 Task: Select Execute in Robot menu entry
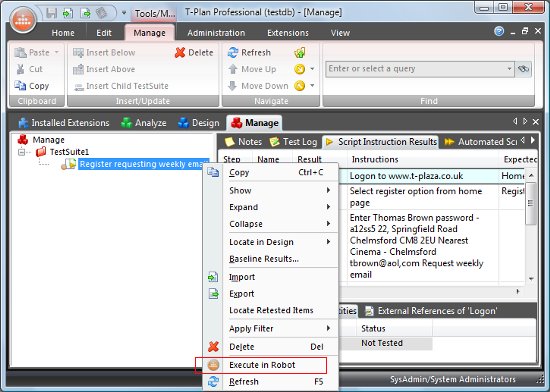pos(261,365)
